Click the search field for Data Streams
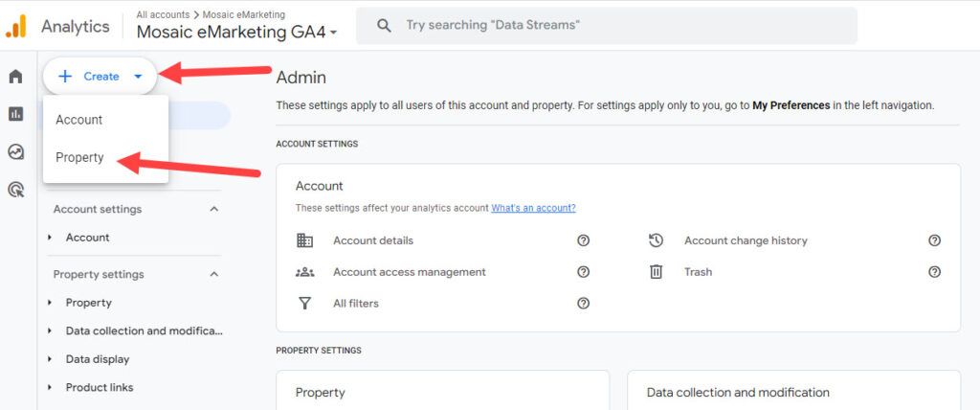The image size is (980, 410). point(607,26)
